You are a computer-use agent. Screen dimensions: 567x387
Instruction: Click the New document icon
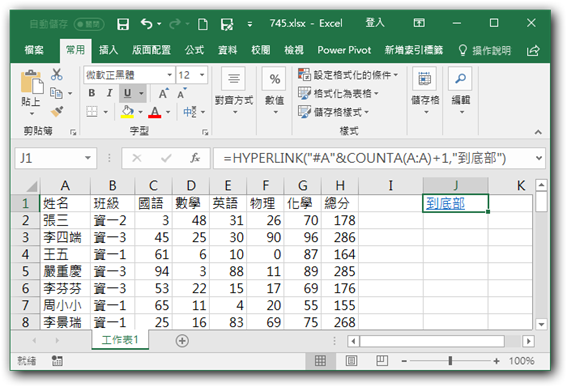203,24
